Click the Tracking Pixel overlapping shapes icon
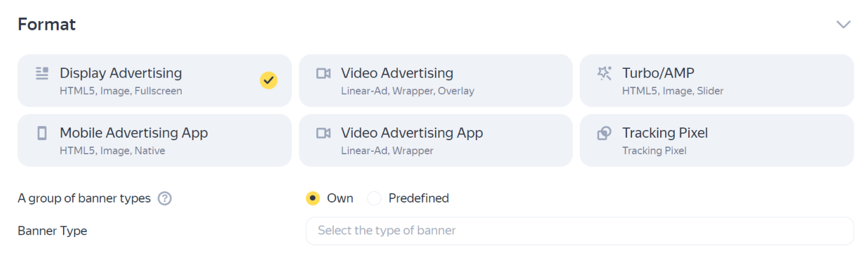This screenshot has width=868, height=260. pos(604,133)
